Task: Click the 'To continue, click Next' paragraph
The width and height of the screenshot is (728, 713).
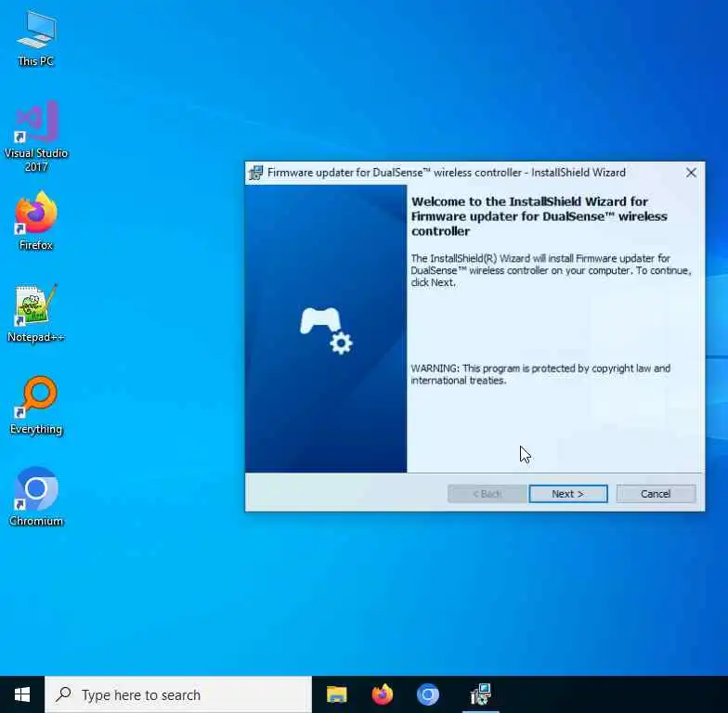Action: click(x=552, y=270)
